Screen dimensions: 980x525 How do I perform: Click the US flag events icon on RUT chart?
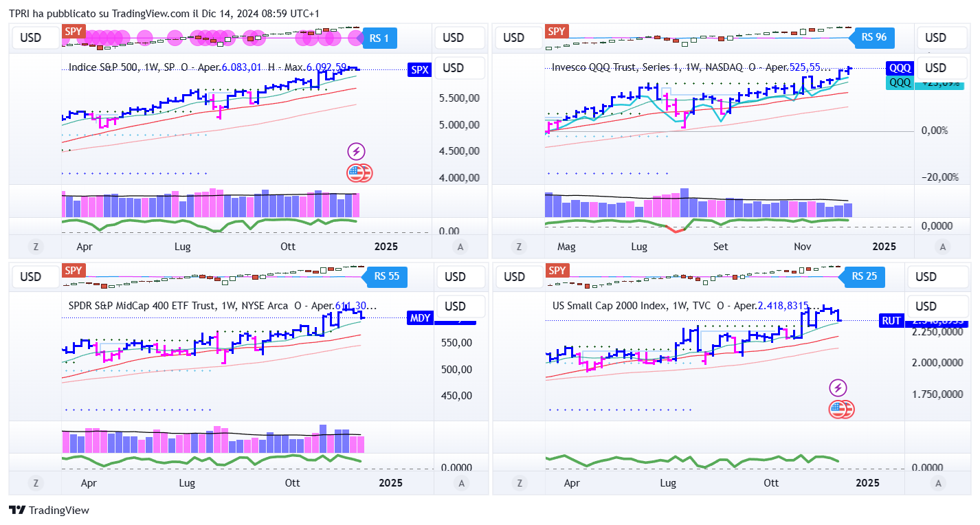(x=841, y=410)
